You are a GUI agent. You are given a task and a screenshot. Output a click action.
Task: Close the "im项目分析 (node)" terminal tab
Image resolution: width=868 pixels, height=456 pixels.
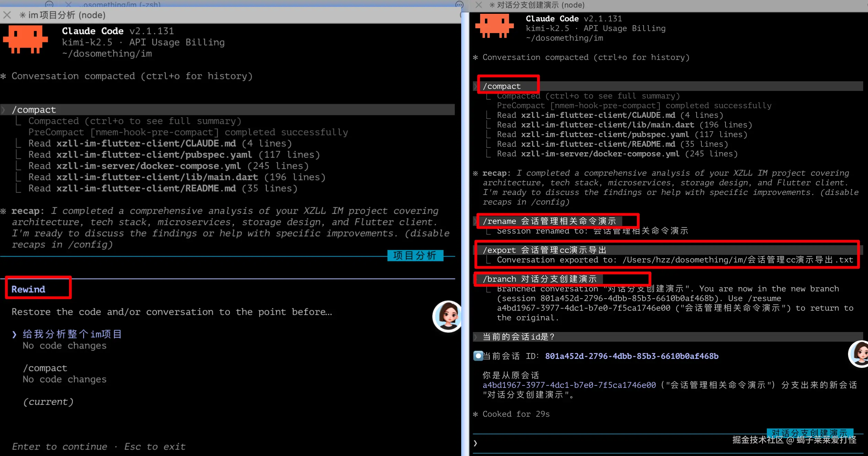coord(7,15)
